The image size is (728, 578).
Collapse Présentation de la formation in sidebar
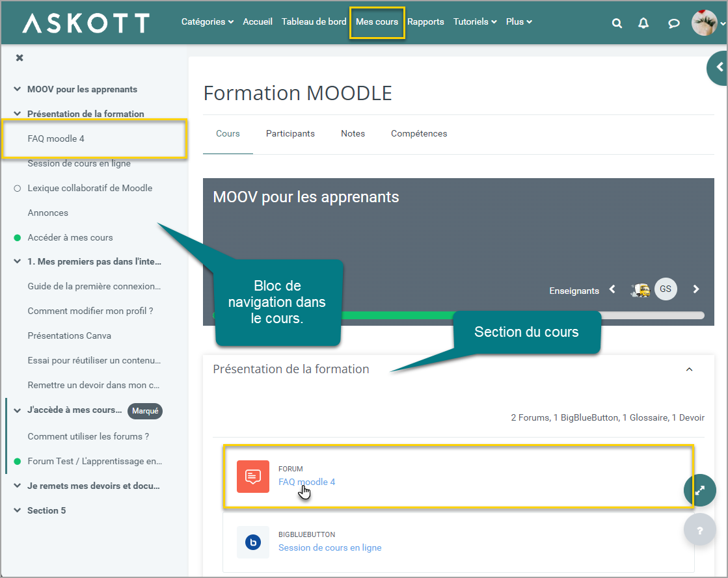[17, 114]
